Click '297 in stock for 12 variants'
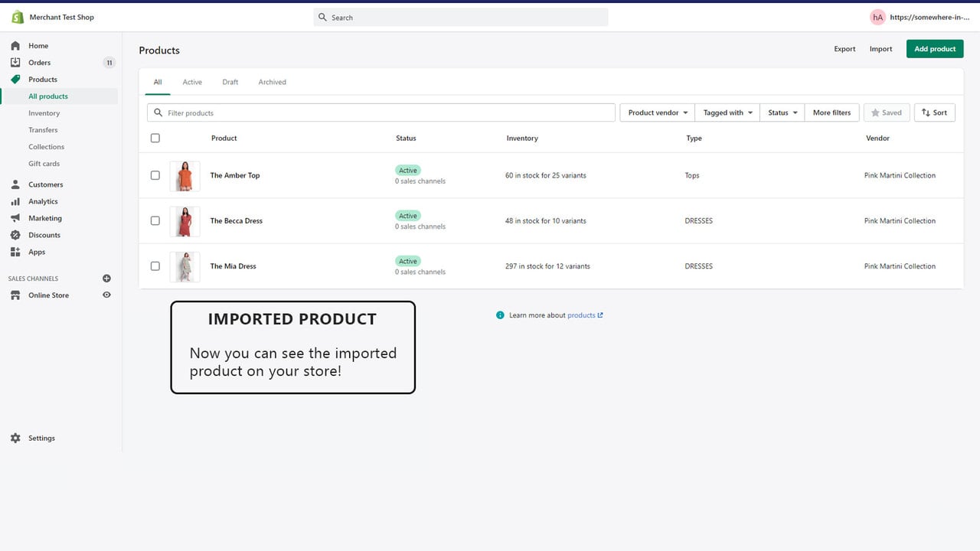Viewport: 980px width, 551px height. point(547,266)
